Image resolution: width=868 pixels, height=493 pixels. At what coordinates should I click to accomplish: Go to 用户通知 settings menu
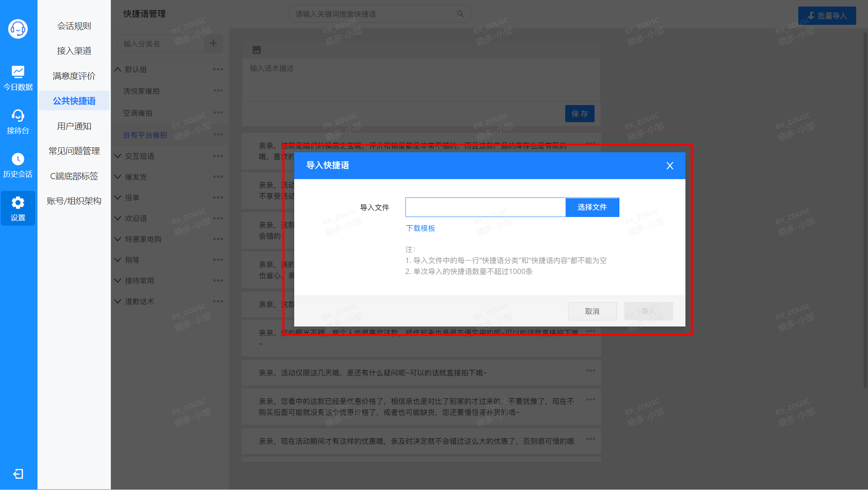coord(74,126)
